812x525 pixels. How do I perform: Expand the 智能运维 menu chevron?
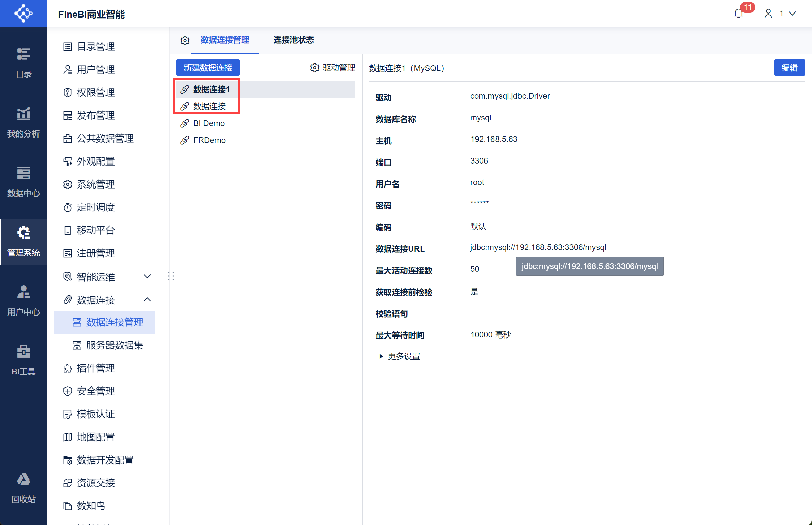pos(147,276)
